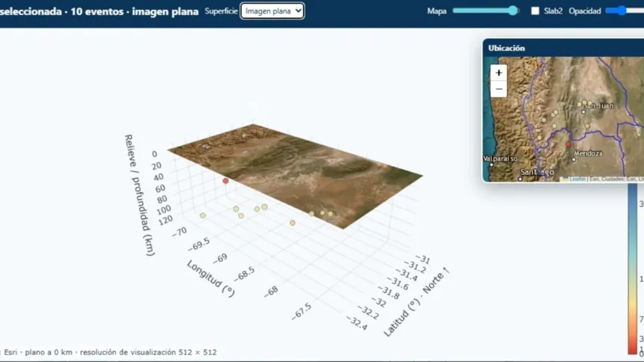
Task: Click the Valparaíso city label on map
Action: tap(500, 159)
